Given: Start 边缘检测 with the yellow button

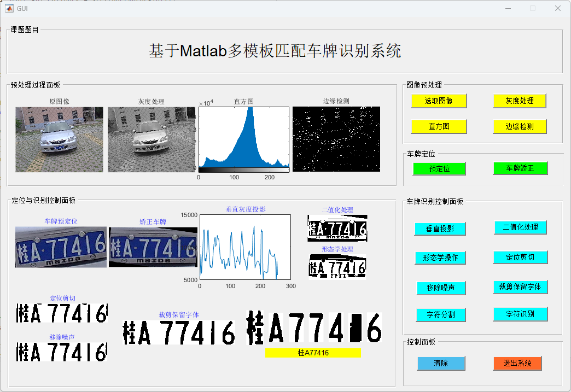Looking at the screenshot, I should (519, 126).
